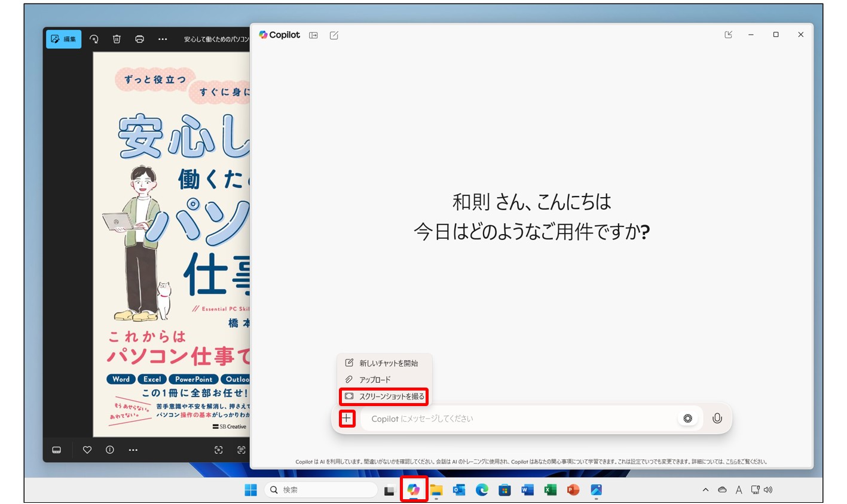The height and width of the screenshot is (504, 847).
Task: Click the plus button in Copilot's message bar
Action: coord(347,419)
